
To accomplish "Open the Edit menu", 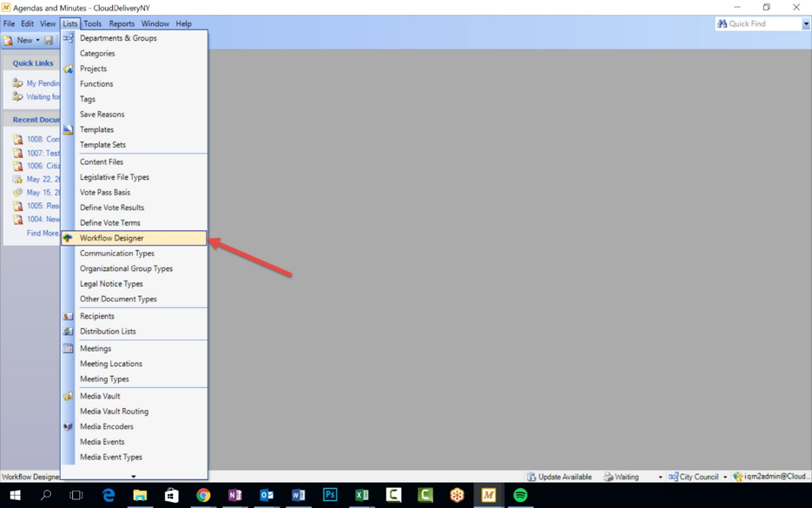I will click(27, 23).
